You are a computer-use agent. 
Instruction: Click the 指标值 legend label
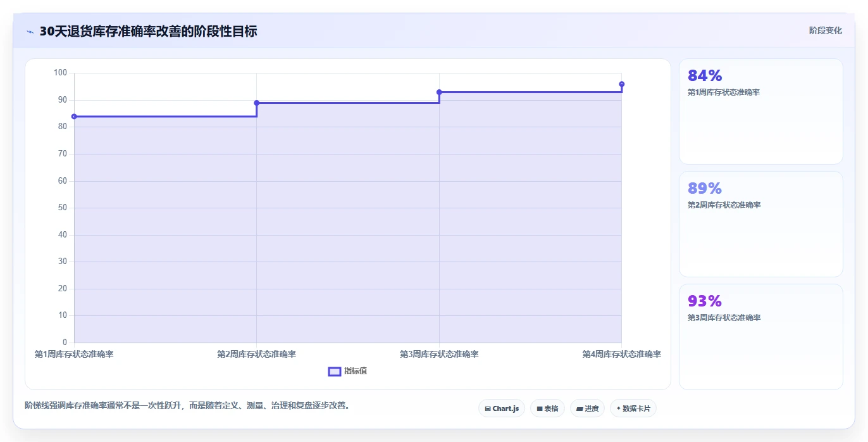[x=356, y=371]
